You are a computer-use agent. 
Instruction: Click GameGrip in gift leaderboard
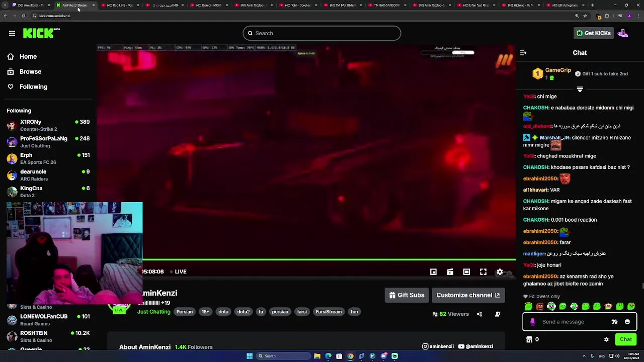(558, 70)
